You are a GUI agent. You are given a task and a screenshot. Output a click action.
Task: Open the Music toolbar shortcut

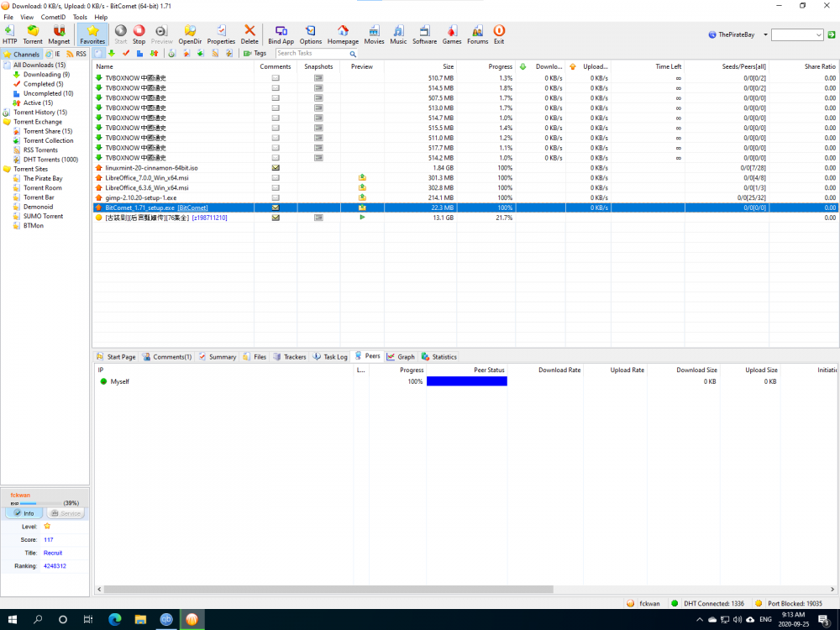(398, 34)
